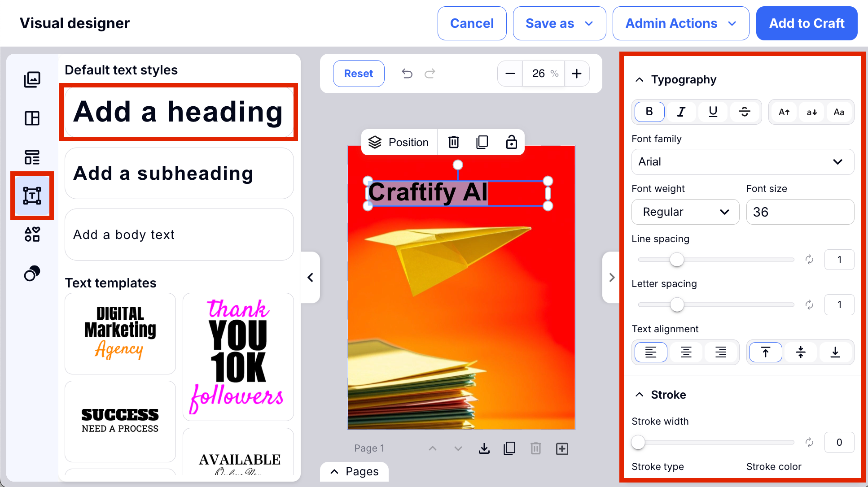Viewport: 868px width, 487px height.
Task: Open the Font family Arial dropdown
Action: [742, 162]
